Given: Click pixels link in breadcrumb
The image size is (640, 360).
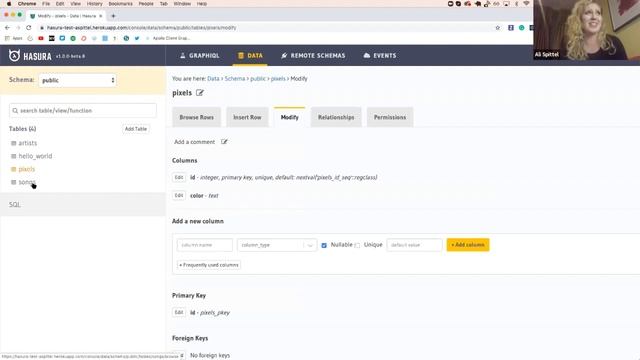Looking at the screenshot, I should click(278, 78).
